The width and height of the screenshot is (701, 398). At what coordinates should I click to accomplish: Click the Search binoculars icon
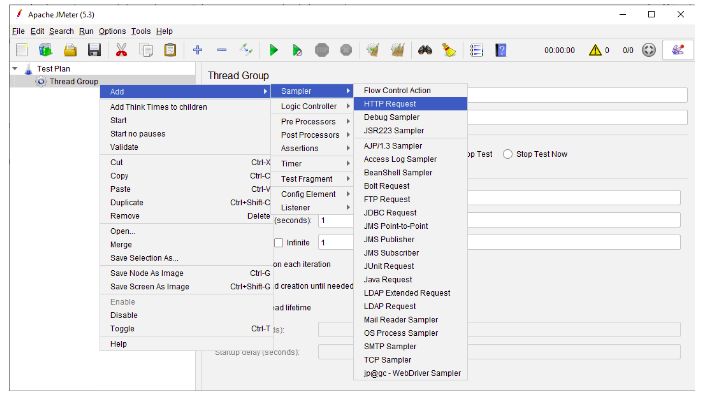click(x=425, y=50)
